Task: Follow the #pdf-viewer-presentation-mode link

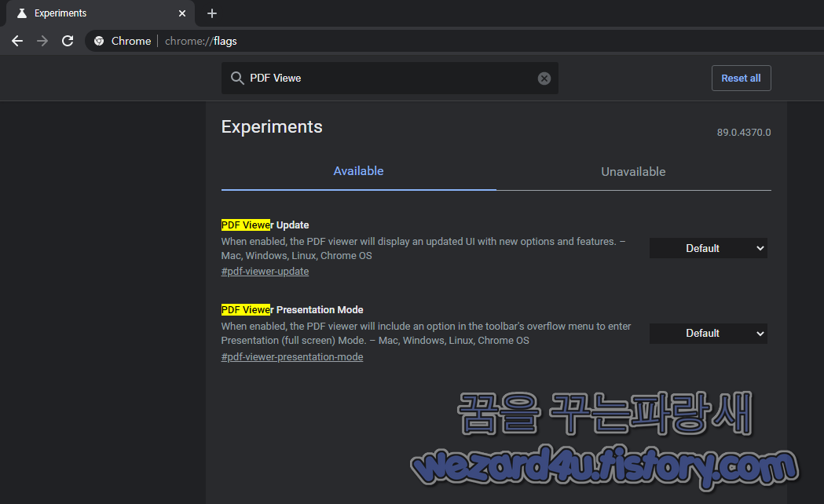Action: pyautogui.click(x=292, y=357)
